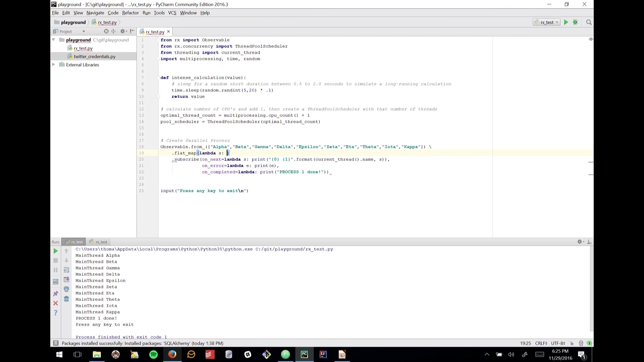The height and width of the screenshot is (362, 644).
Task: Open the Refactor menu
Action: (130, 13)
